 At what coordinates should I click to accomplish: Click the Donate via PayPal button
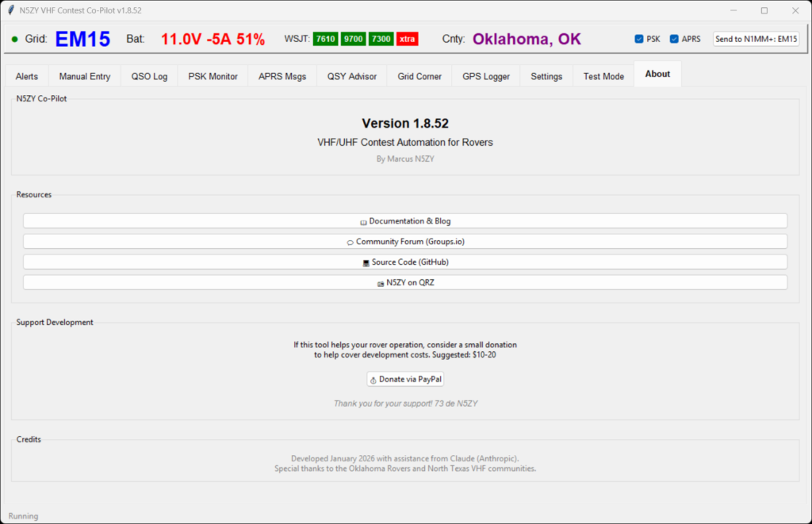point(405,379)
